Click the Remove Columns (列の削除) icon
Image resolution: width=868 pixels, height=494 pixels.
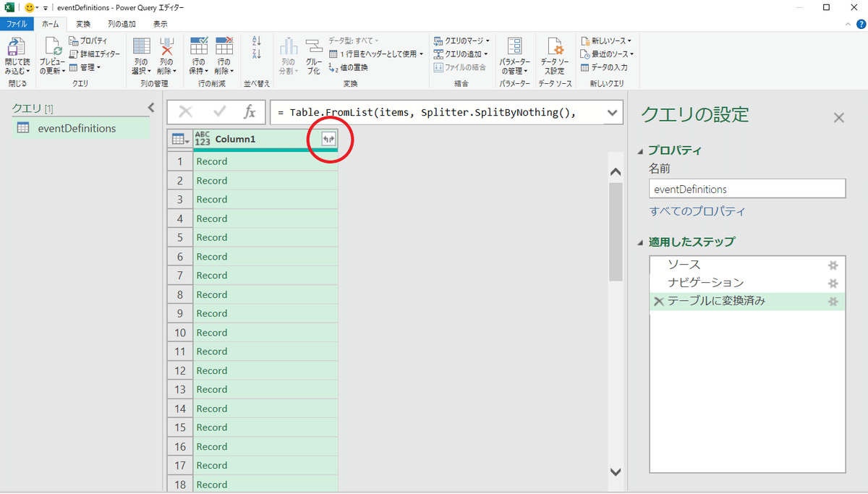167,46
